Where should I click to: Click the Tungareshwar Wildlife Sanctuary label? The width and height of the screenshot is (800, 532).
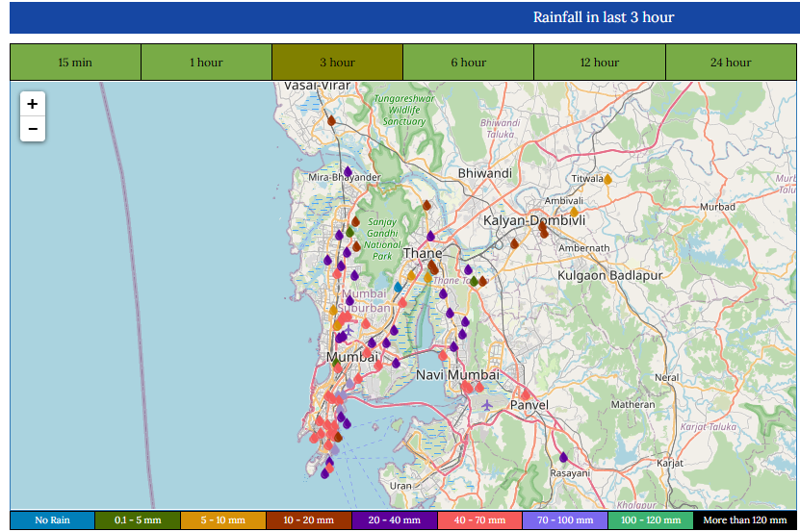click(x=404, y=110)
